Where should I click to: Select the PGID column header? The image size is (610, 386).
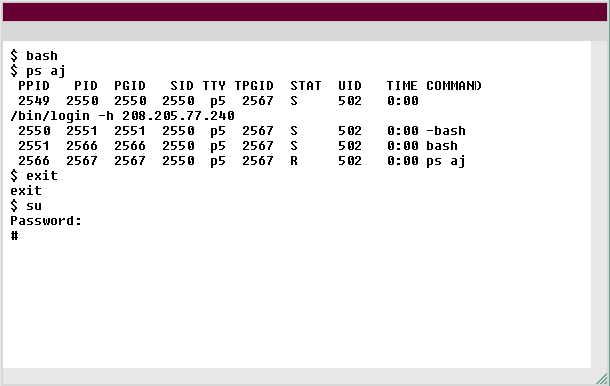tap(130, 86)
